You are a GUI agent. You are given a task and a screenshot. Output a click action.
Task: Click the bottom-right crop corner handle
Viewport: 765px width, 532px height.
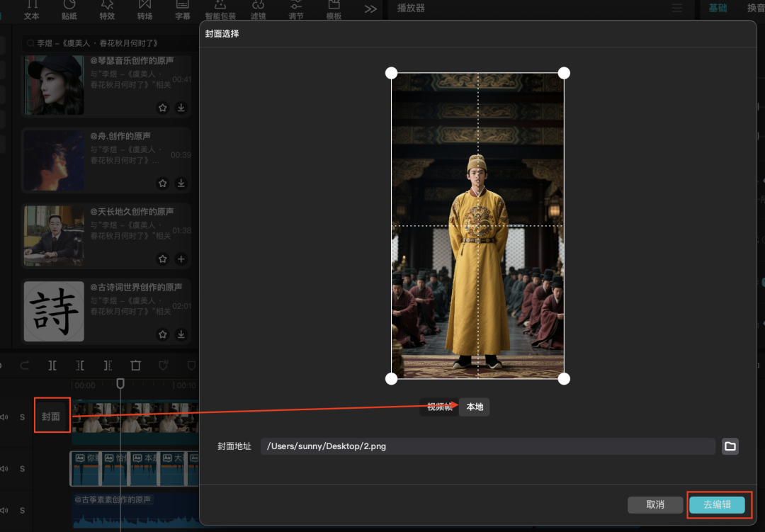pyautogui.click(x=564, y=379)
